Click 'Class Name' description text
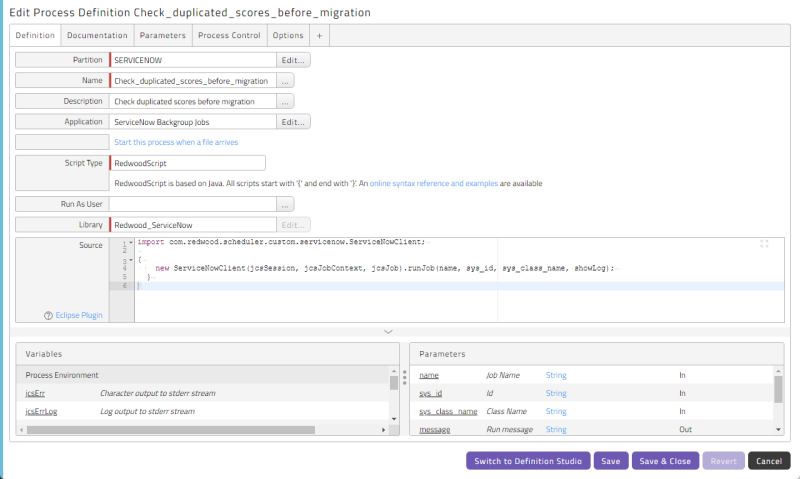Image resolution: width=800 pixels, height=479 pixels. 507,411
